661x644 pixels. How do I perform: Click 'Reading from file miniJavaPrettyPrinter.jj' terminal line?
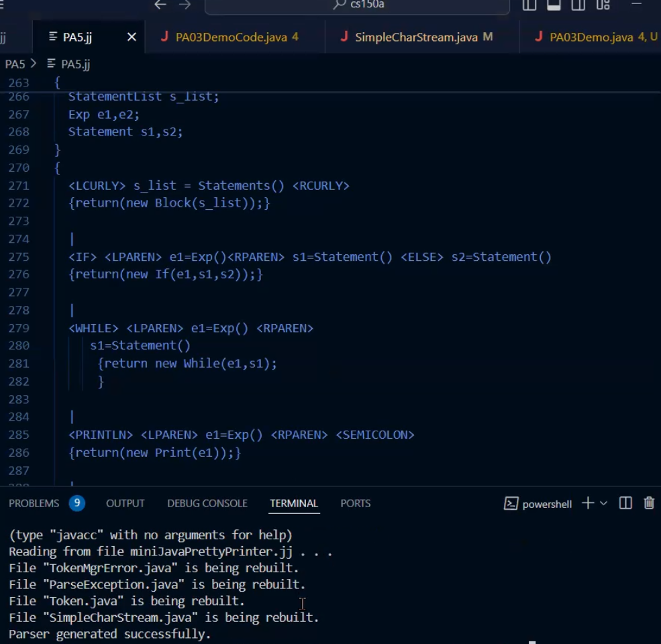point(170,551)
